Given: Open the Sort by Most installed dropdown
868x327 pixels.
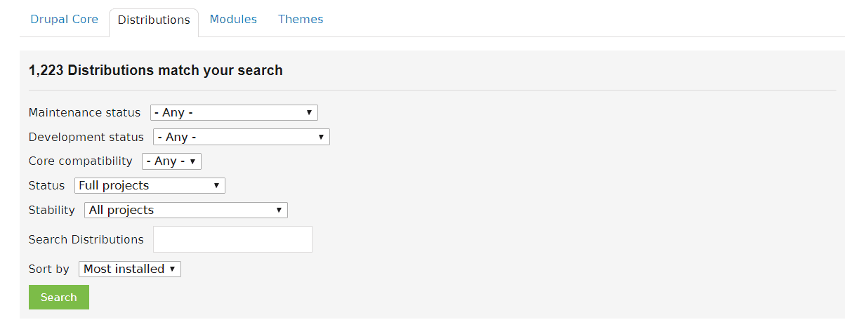Looking at the screenshot, I should [130, 269].
